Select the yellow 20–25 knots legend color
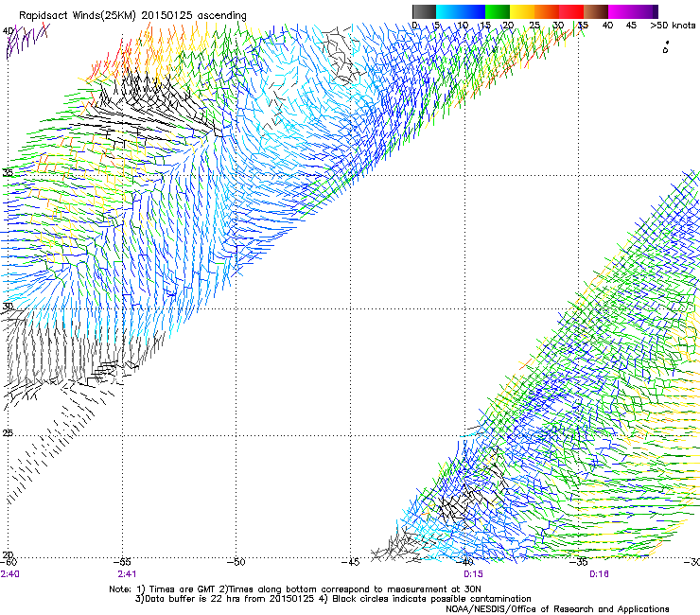 [x=522, y=11]
